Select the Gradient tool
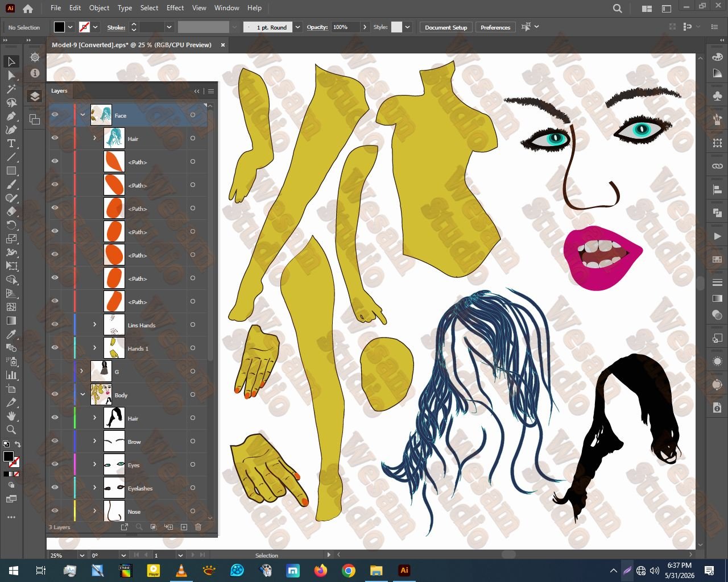 [11, 321]
